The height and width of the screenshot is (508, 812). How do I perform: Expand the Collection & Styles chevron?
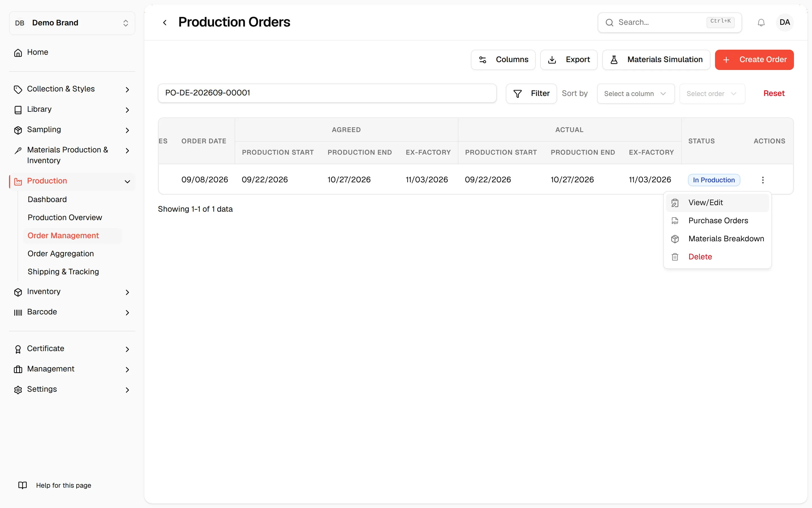[127, 90]
